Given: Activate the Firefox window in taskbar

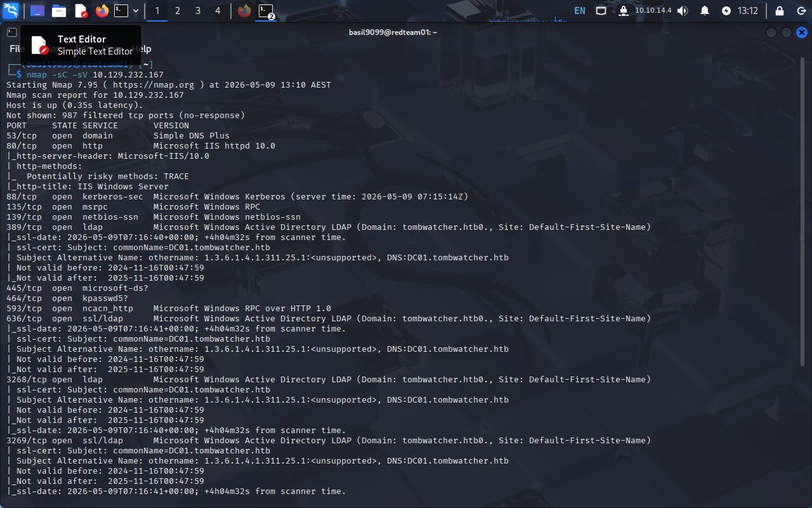Looking at the screenshot, I should coord(244,11).
